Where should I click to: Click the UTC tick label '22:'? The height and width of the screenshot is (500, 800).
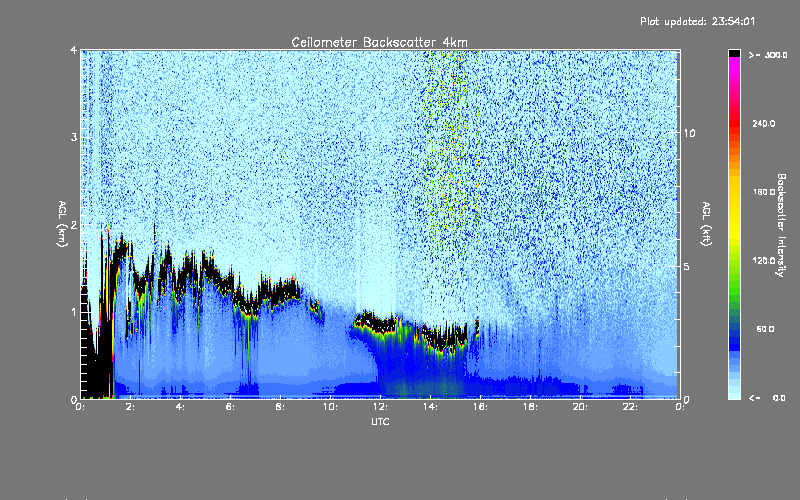click(x=631, y=407)
